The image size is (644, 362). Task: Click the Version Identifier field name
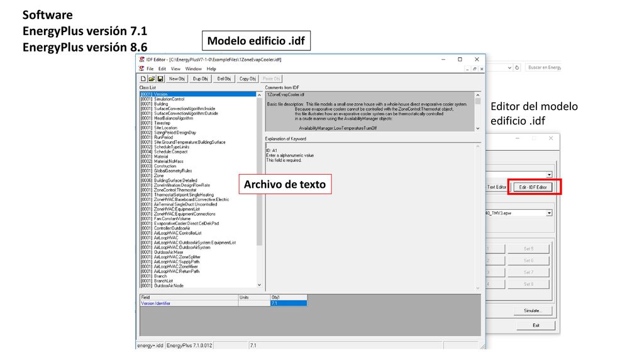click(x=156, y=304)
